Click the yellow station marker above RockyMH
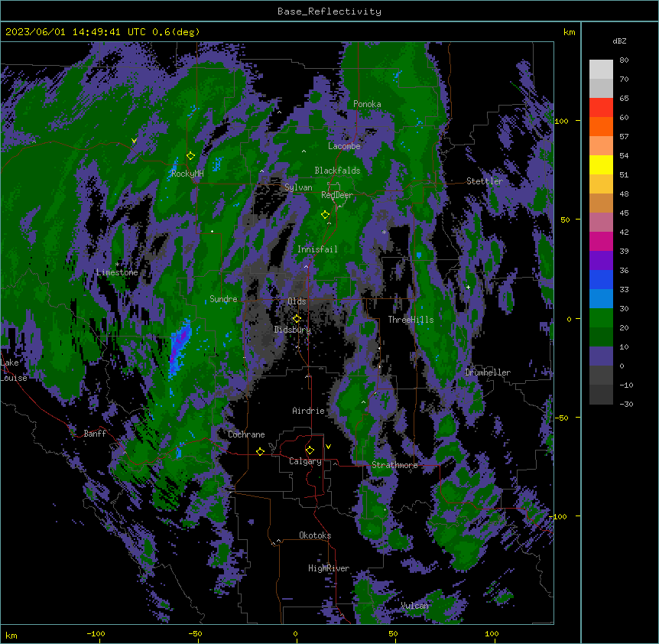The image size is (659, 644). 191,156
